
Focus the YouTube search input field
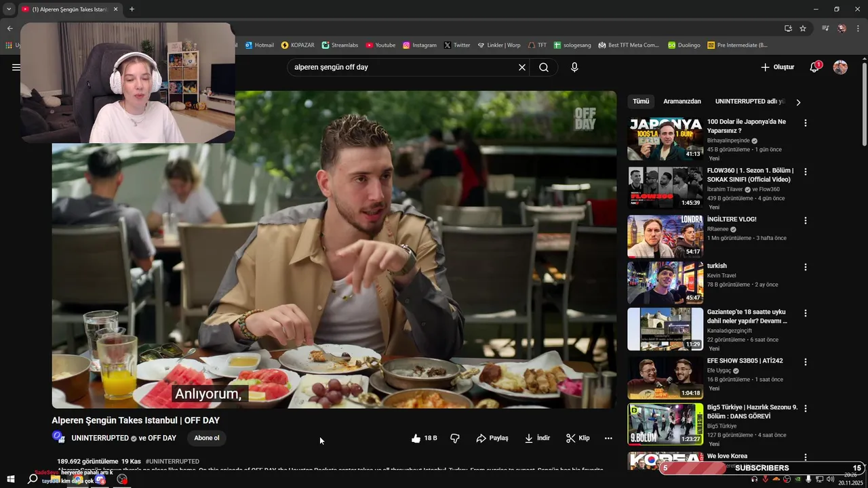click(403, 67)
